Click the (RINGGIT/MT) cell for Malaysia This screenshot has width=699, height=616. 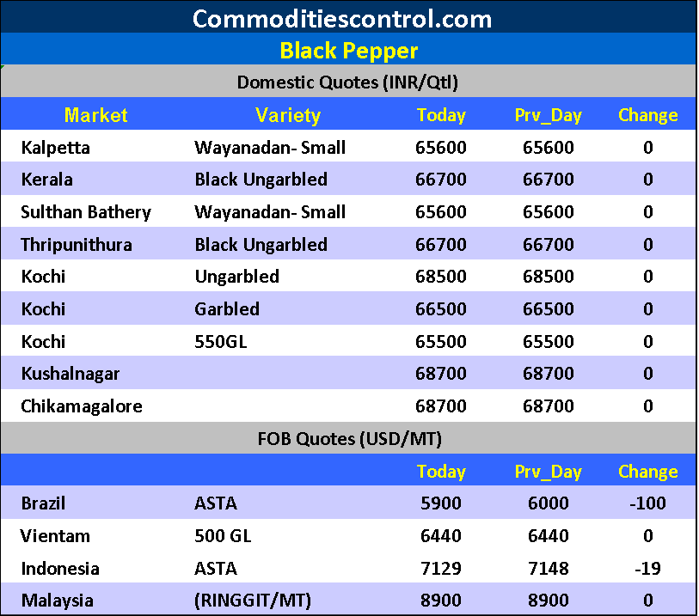tap(252, 601)
